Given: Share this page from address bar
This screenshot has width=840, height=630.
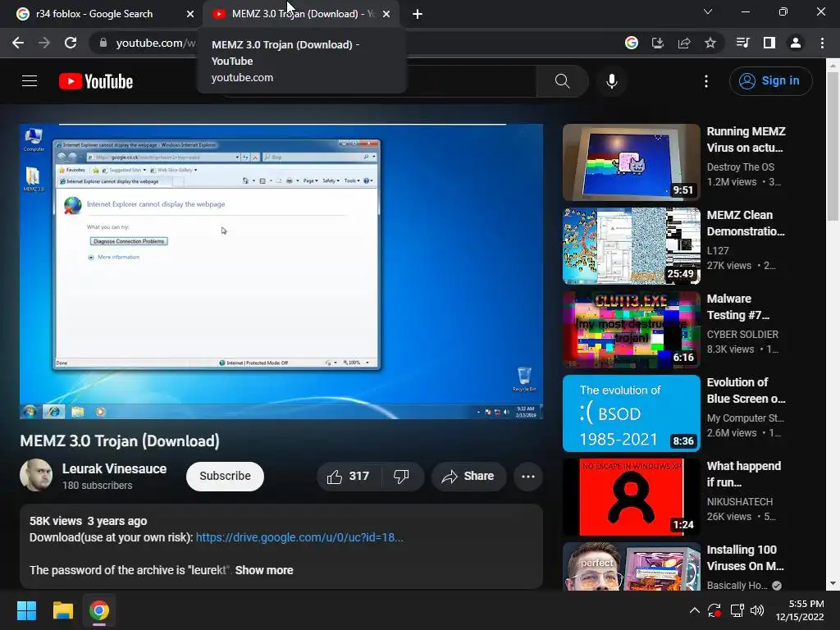Looking at the screenshot, I should (684, 43).
